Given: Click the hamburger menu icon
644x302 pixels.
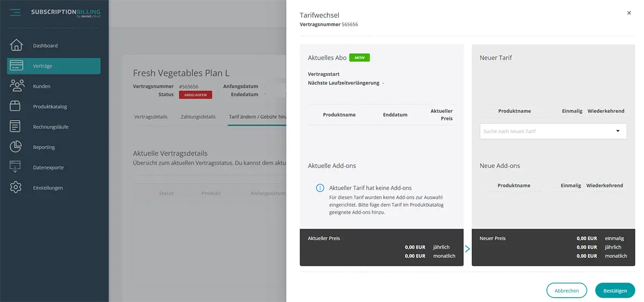Looking at the screenshot, I should 15,12.
